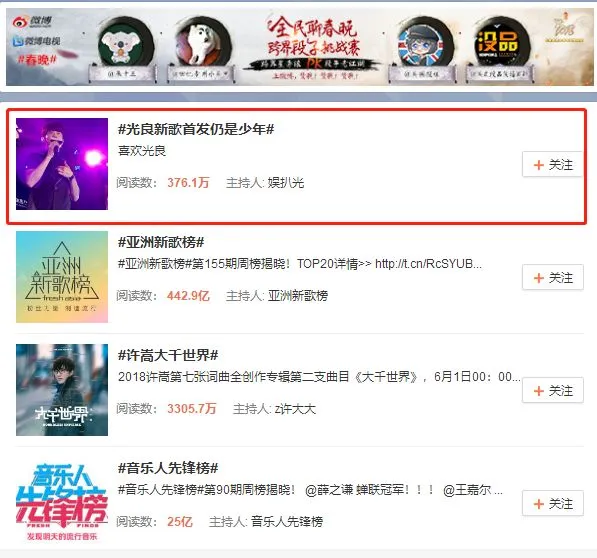Open the #亚洲新歌榜# topic title
Image resolution: width=597 pixels, height=558 pixels.
point(161,242)
